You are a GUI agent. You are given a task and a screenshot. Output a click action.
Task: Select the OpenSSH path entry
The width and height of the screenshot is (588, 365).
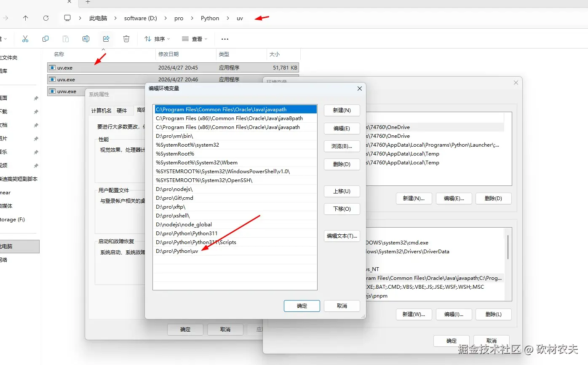pyautogui.click(x=235, y=180)
